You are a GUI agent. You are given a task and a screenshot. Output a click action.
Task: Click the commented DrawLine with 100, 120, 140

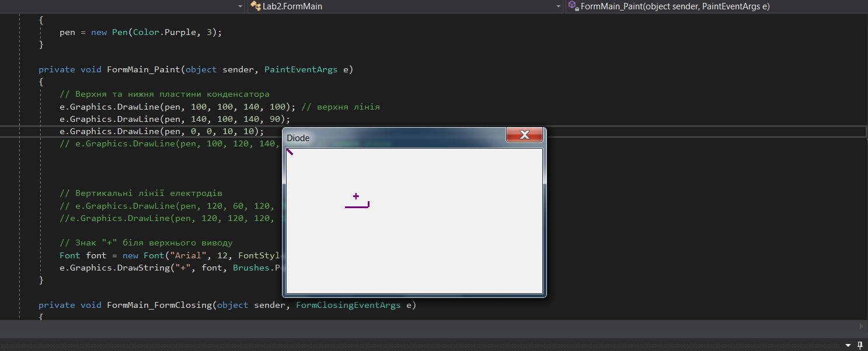170,143
